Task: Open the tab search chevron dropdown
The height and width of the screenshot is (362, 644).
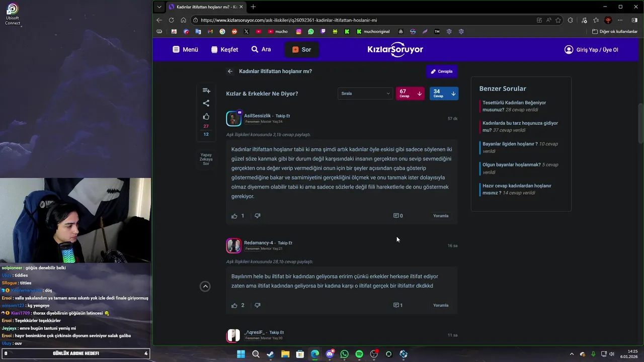Action: point(159,7)
